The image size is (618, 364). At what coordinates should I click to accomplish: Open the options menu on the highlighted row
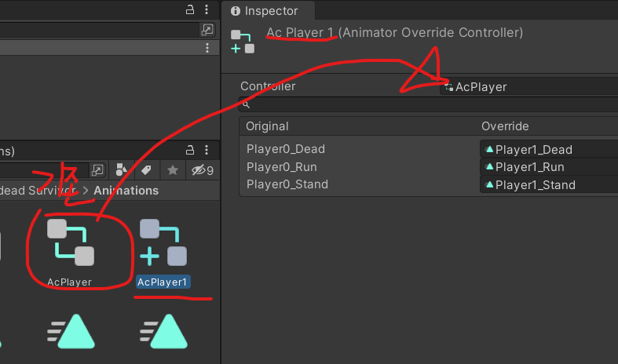pos(207,48)
